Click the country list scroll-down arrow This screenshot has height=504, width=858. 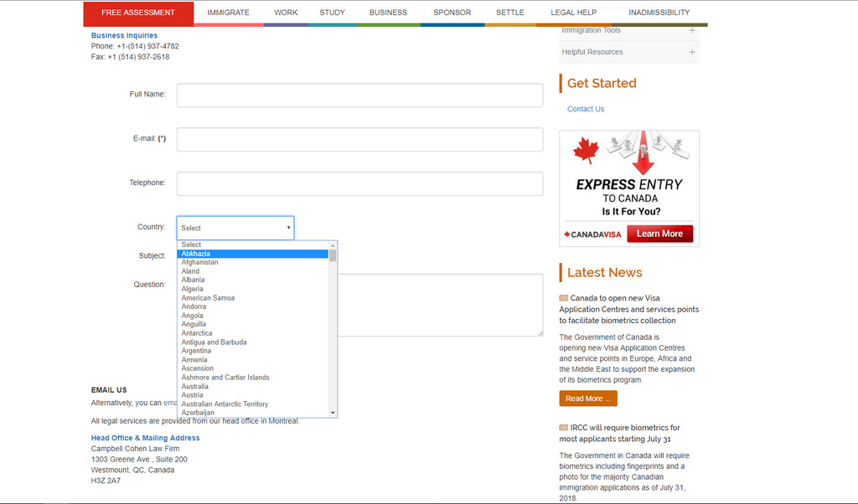tap(333, 413)
